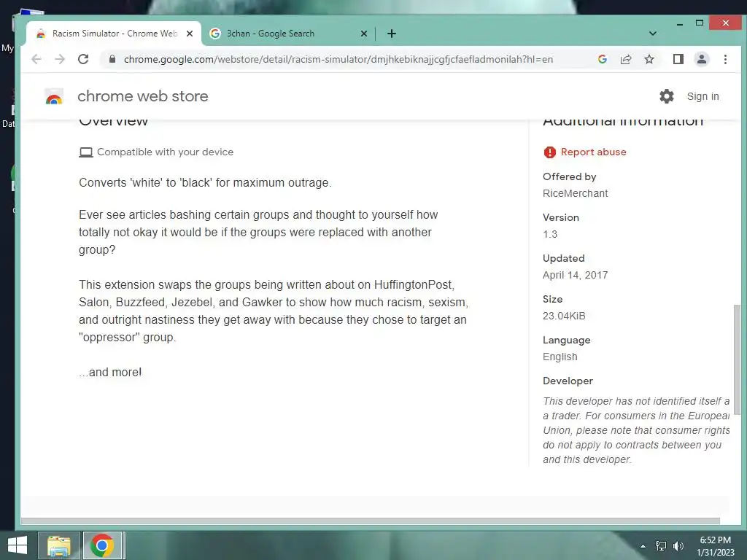Click the vertical page scrollbar
This screenshot has height=560, width=747.
pos(737,360)
